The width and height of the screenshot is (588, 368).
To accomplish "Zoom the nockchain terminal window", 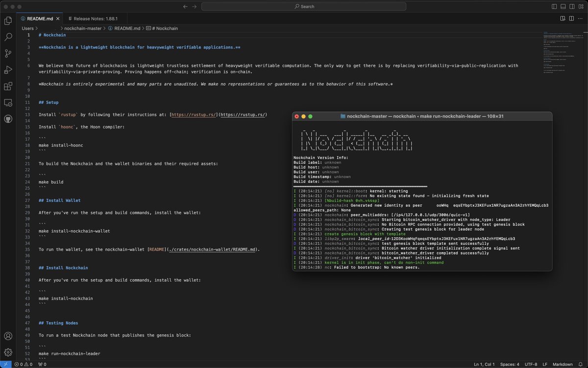I will (x=310, y=117).
